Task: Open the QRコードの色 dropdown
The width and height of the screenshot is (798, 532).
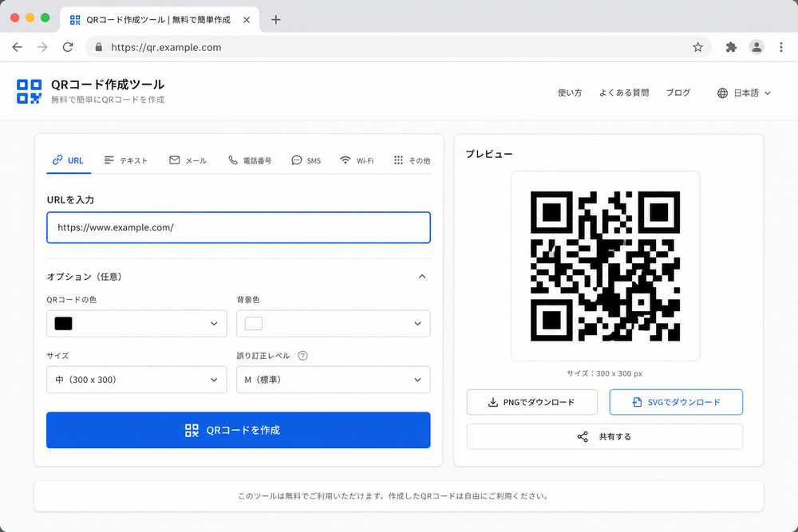Action: [x=137, y=324]
